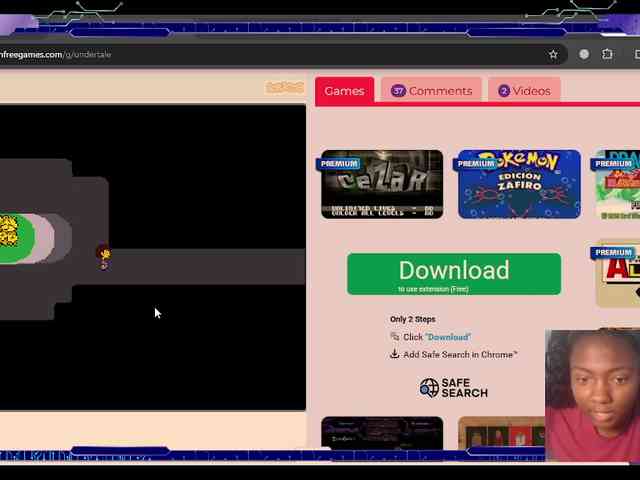Bookmark this page with the star icon
Viewport: 640px width, 480px height.
click(553, 54)
